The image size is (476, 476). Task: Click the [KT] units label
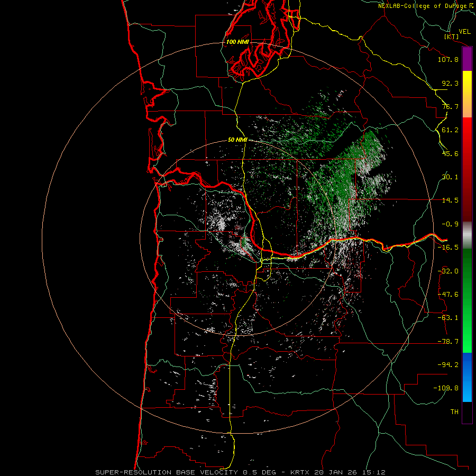pyautogui.click(x=452, y=36)
